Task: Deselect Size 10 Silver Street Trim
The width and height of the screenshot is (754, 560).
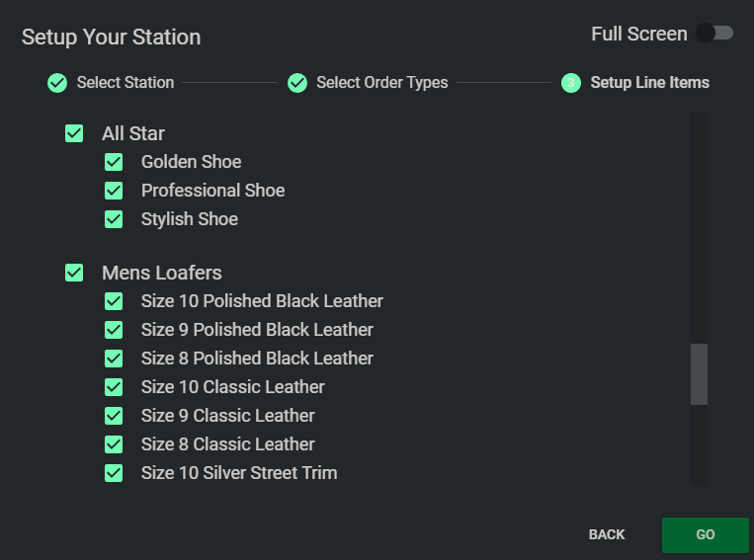Action: (114, 473)
